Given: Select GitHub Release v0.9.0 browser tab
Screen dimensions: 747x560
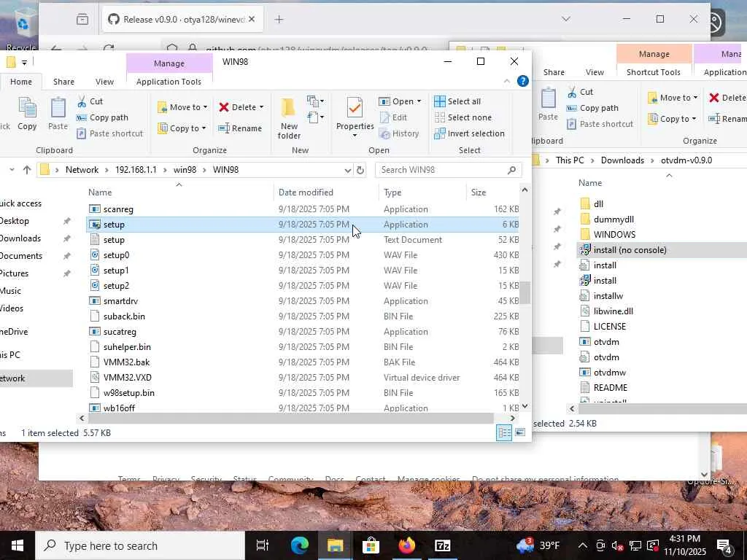Looking at the screenshot, I should pos(181,20).
